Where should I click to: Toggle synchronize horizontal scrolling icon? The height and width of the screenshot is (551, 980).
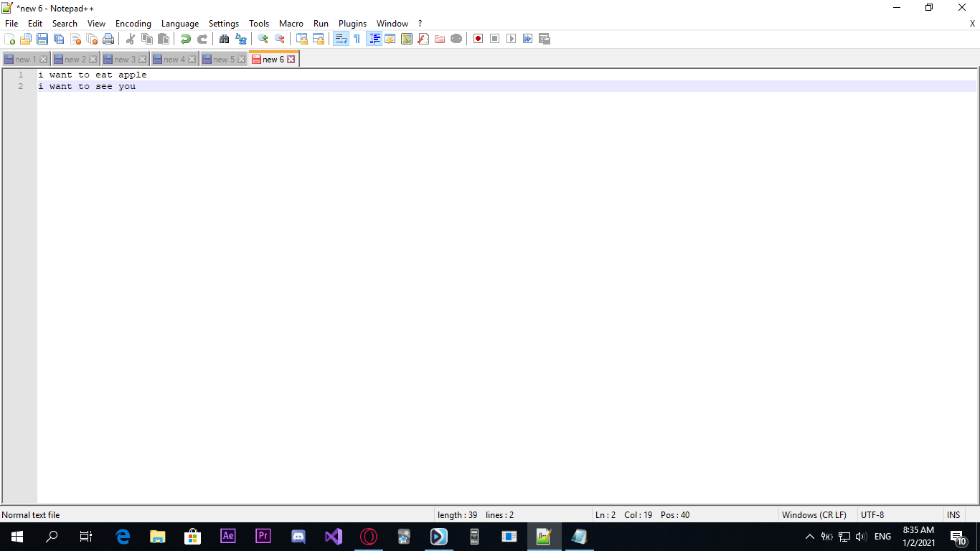(x=319, y=39)
